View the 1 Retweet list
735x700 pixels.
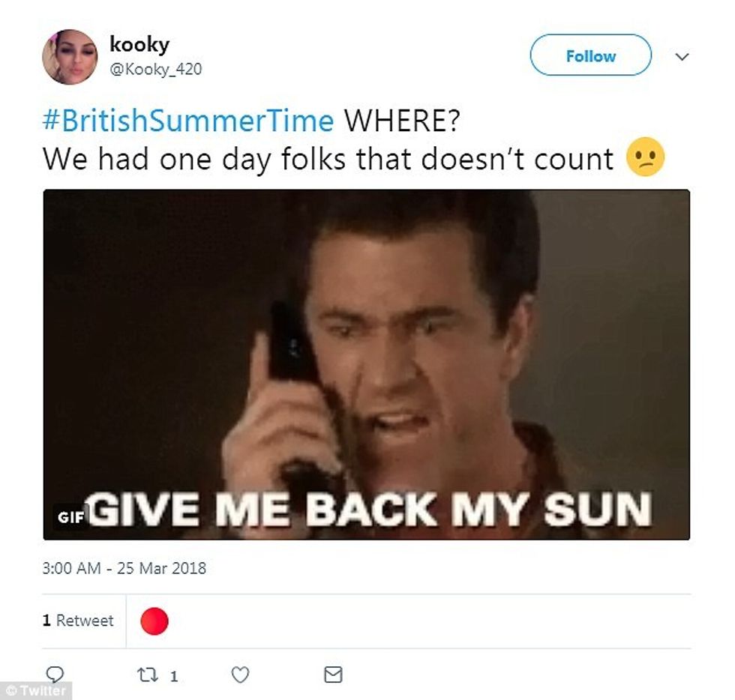pyautogui.click(x=78, y=621)
